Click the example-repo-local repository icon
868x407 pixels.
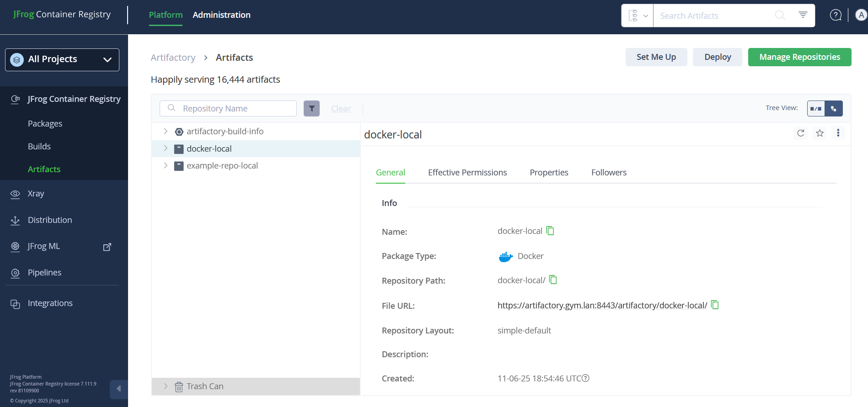(x=179, y=166)
